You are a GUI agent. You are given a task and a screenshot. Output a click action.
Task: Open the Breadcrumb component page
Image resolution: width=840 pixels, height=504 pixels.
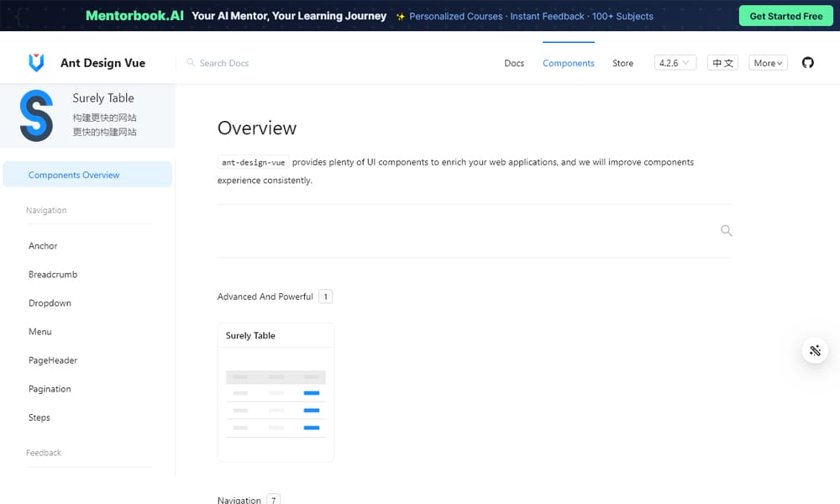pyautogui.click(x=53, y=274)
